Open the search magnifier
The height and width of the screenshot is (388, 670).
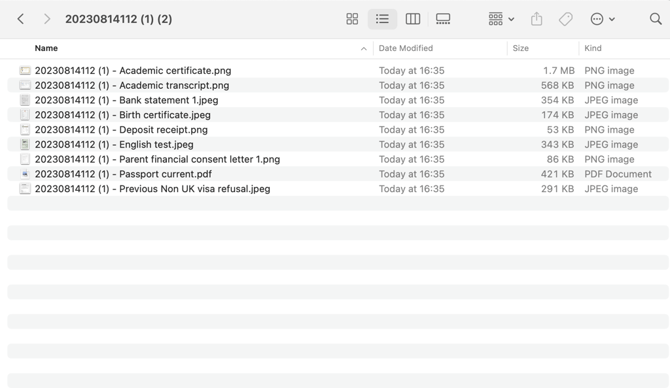coord(655,19)
